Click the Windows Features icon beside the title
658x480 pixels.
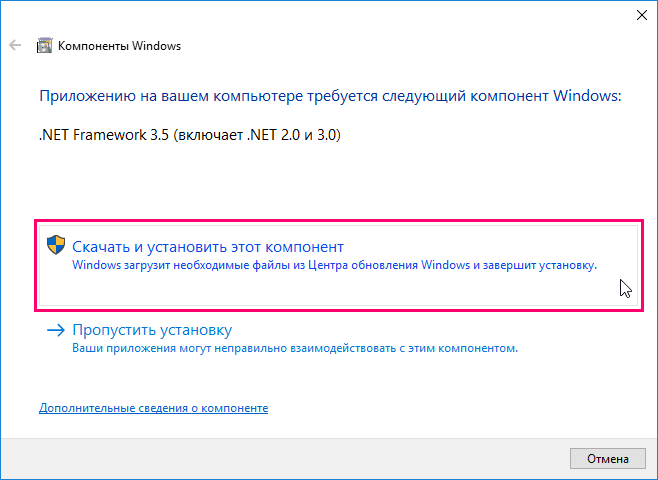click(x=44, y=45)
